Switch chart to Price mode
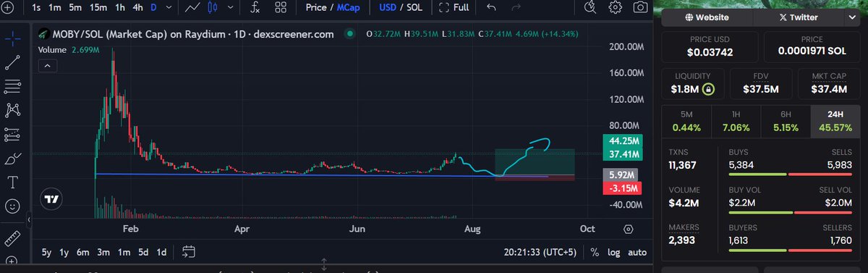The image size is (868, 273). point(316,8)
